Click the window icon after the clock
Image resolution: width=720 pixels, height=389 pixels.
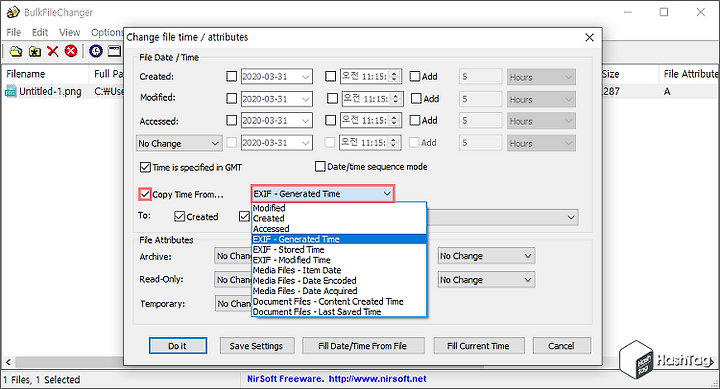114,51
